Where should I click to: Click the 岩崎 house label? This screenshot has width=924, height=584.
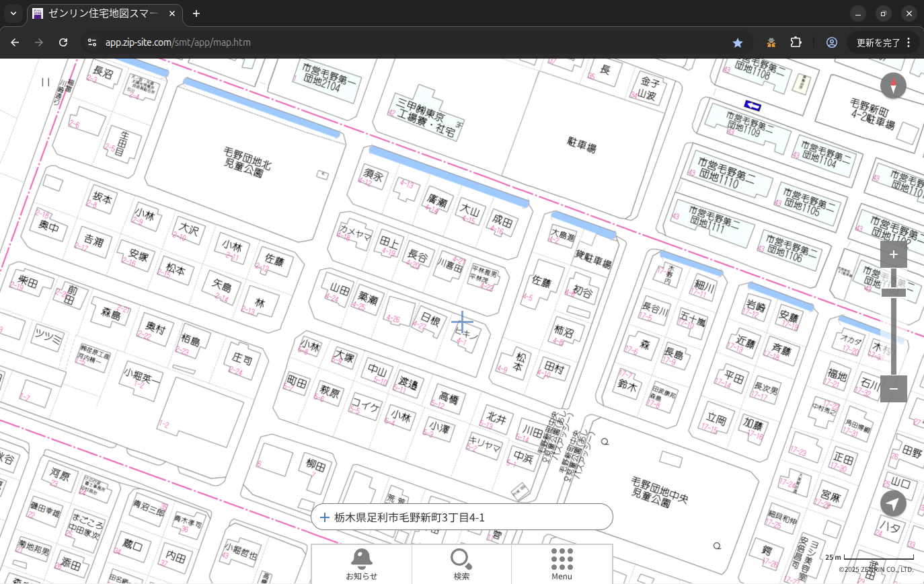(756, 307)
